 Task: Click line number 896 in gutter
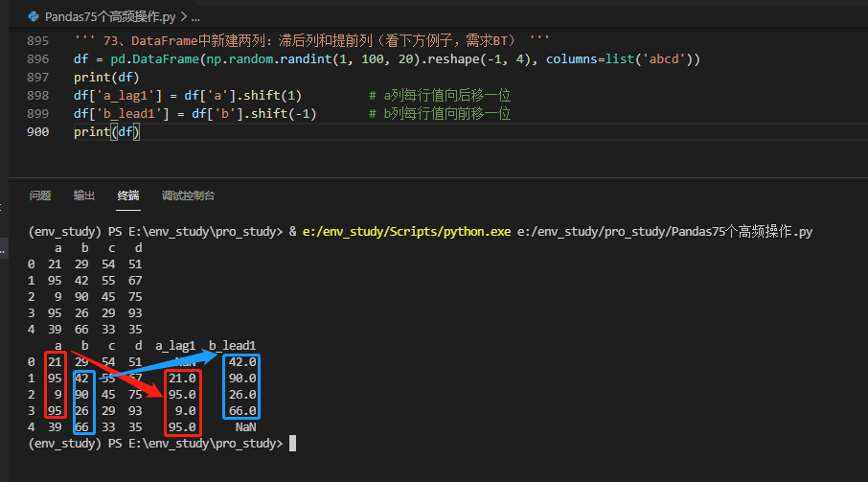[37, 59]
